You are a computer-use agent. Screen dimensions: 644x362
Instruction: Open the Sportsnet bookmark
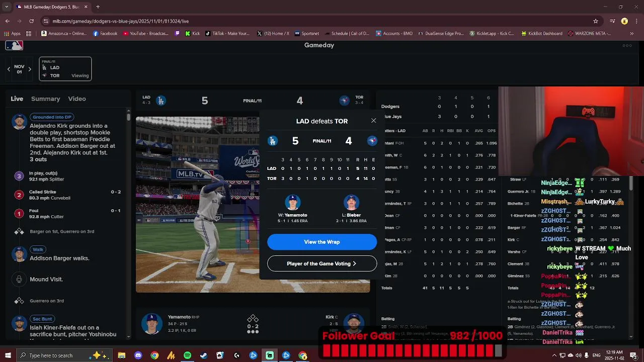(307, 34)
